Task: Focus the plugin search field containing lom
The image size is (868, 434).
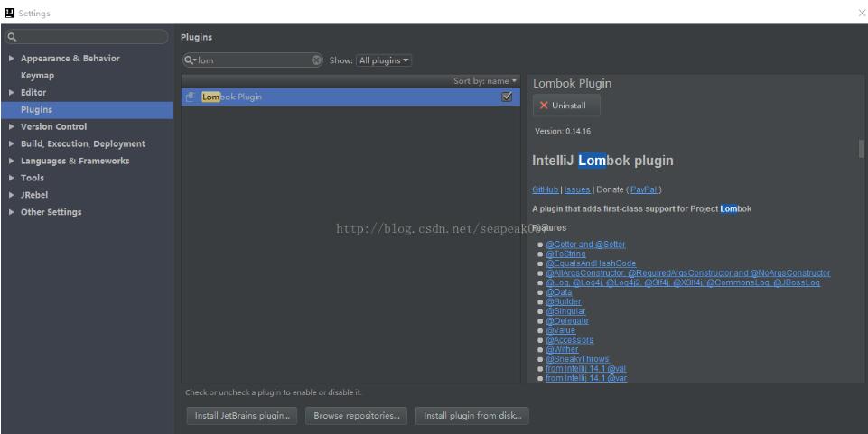Action: tap(253, 60)
